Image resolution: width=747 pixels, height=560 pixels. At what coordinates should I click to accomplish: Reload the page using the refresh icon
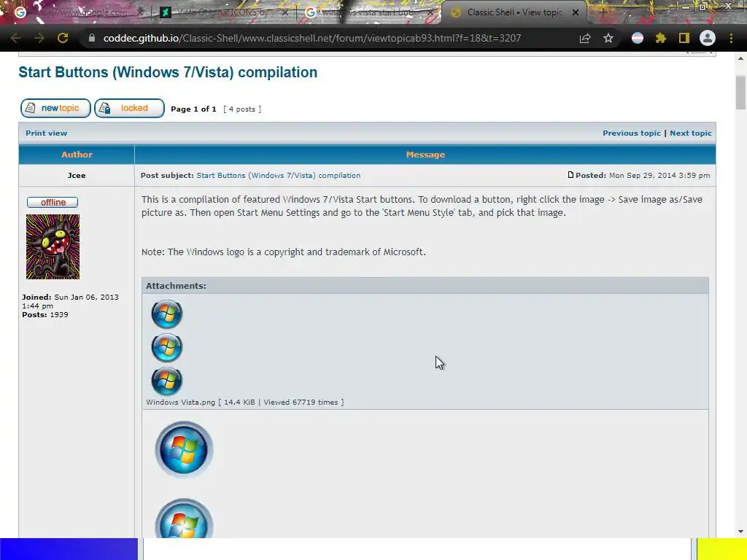[x=63, y=38]
